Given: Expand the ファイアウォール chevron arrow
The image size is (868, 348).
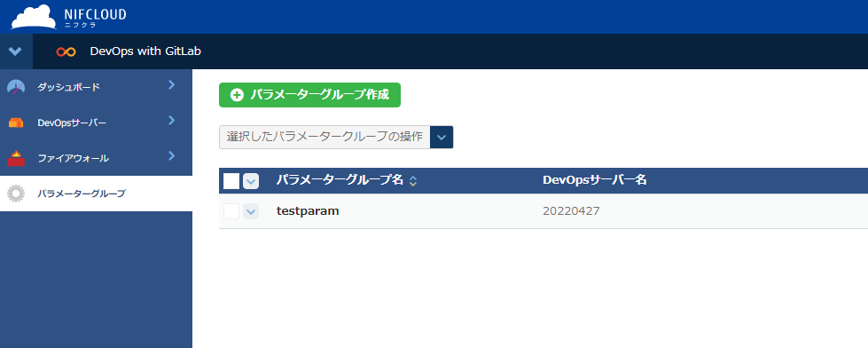Looking at the screenshot, I should pos(172,155).
